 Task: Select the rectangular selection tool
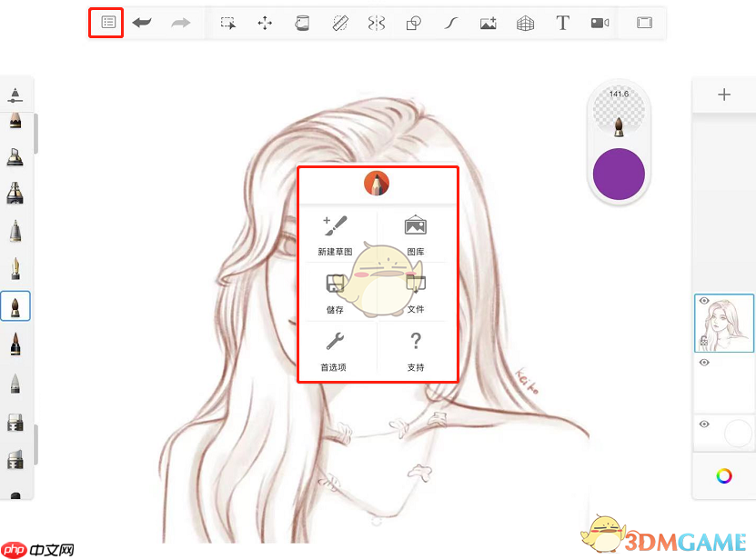(x=227, y=24)
